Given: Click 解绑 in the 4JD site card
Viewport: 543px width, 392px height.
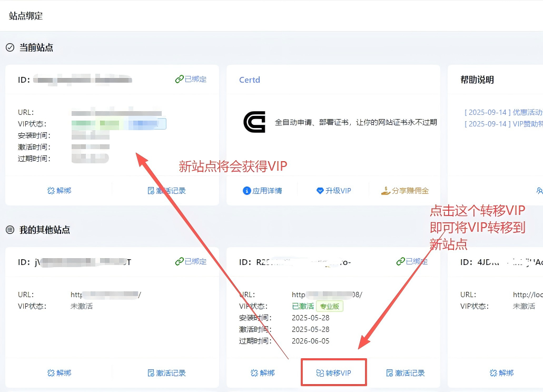Looking at the screenshot, I should click(x=501, y=373).
